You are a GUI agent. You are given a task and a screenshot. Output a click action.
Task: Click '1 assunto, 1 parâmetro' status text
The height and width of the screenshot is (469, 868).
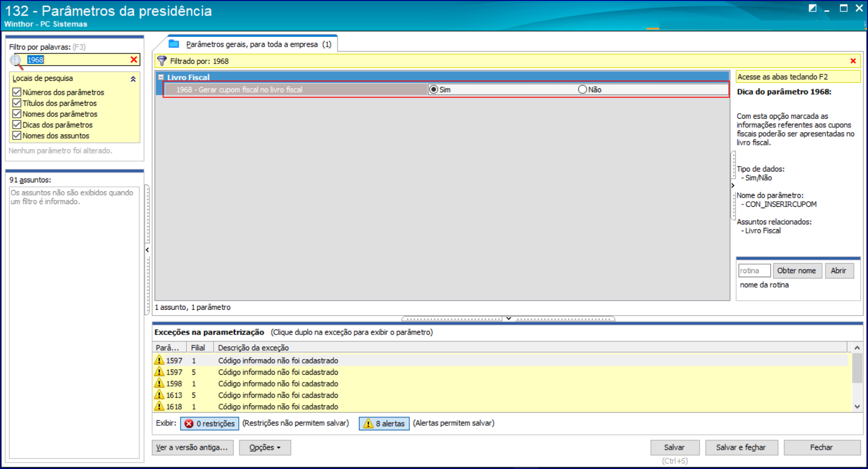193,307
